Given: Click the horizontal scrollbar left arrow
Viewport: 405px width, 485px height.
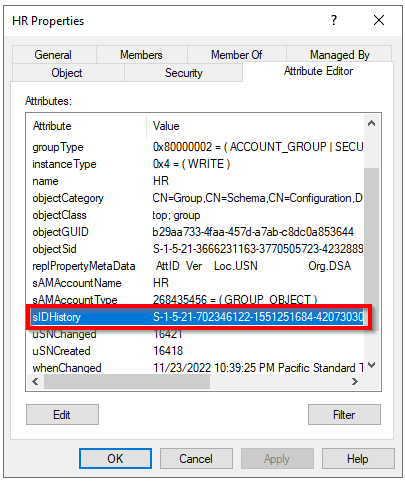Looking at the screenshot, I should click(35, 381).
